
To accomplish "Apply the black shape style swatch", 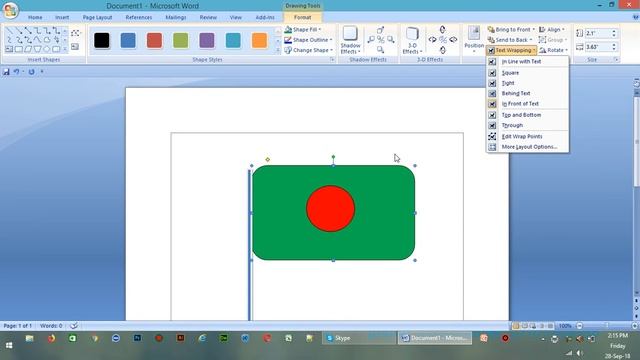I will [x=102, y=40].
